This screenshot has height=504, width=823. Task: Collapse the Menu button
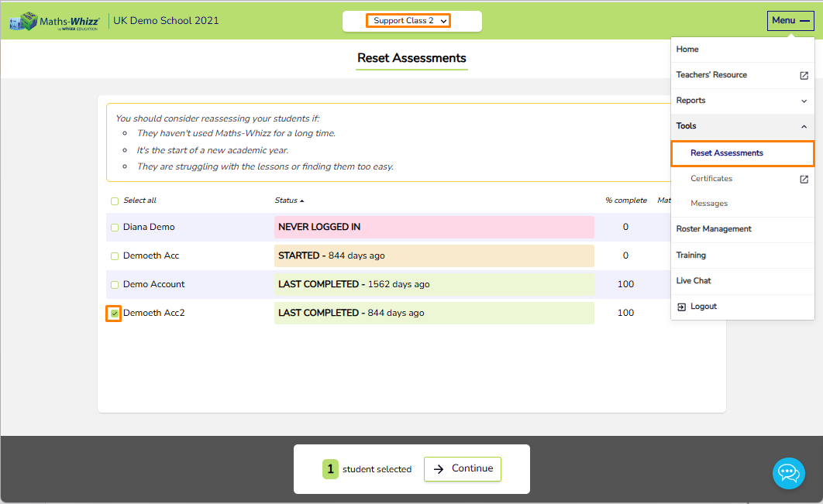[790, 20]
